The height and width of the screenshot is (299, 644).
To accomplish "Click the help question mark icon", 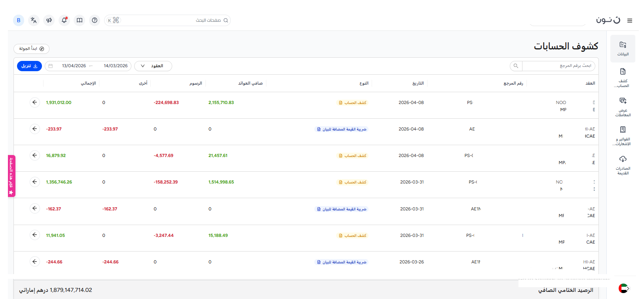I will point(95,20).
